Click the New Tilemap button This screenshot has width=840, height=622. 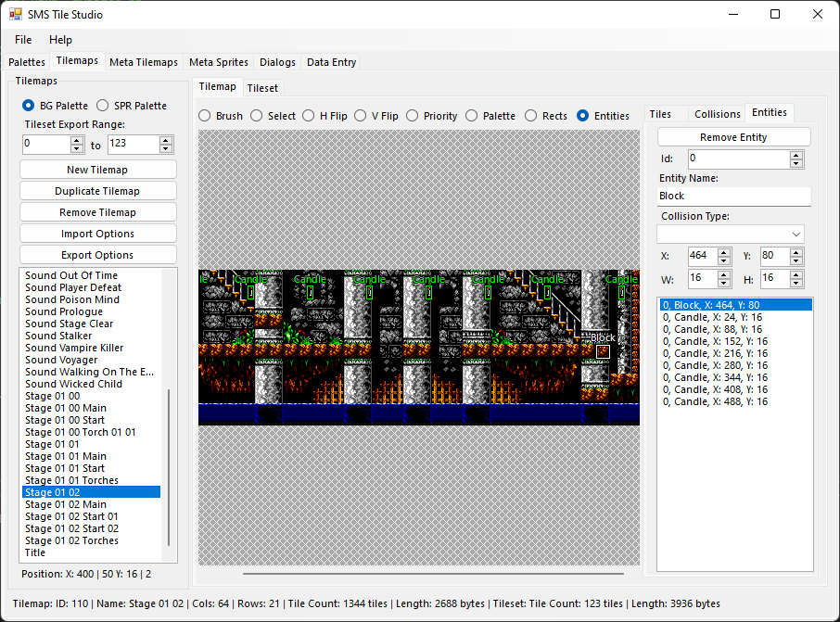pyautogui.click(x=98, y=170)
